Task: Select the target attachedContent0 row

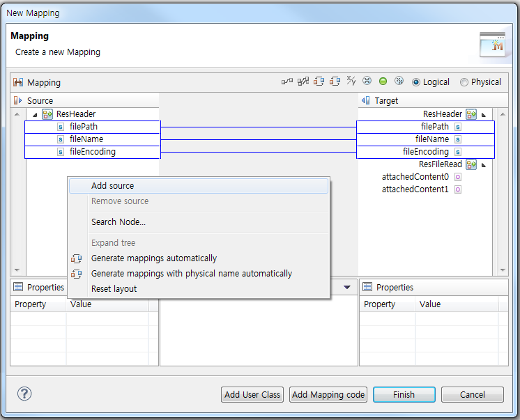Action: pyautogui.click(x=425, y=177)
